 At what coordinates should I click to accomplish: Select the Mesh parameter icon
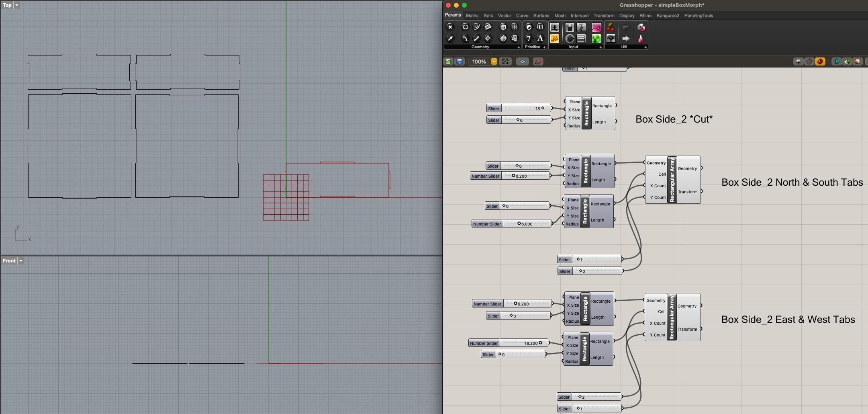click(515, 27)
